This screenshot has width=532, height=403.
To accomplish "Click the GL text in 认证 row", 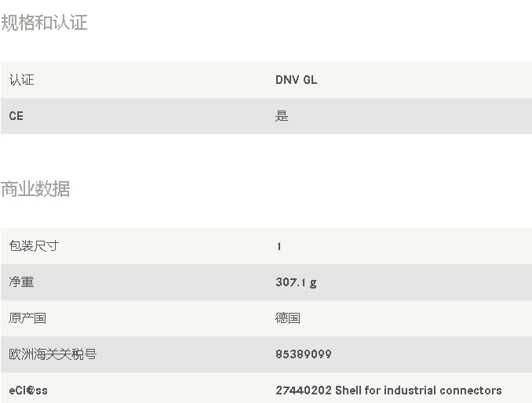I will tap(310, 80).
